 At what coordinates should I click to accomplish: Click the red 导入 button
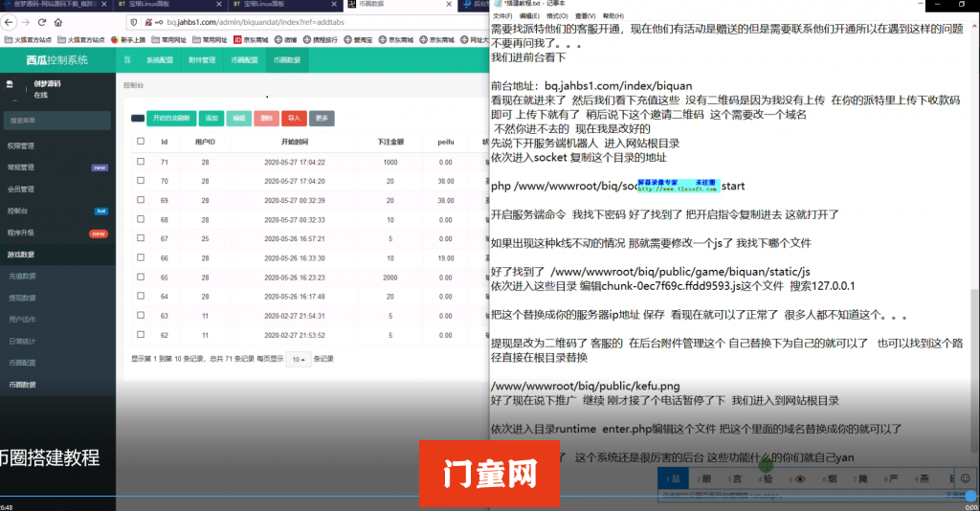(294, 118)
